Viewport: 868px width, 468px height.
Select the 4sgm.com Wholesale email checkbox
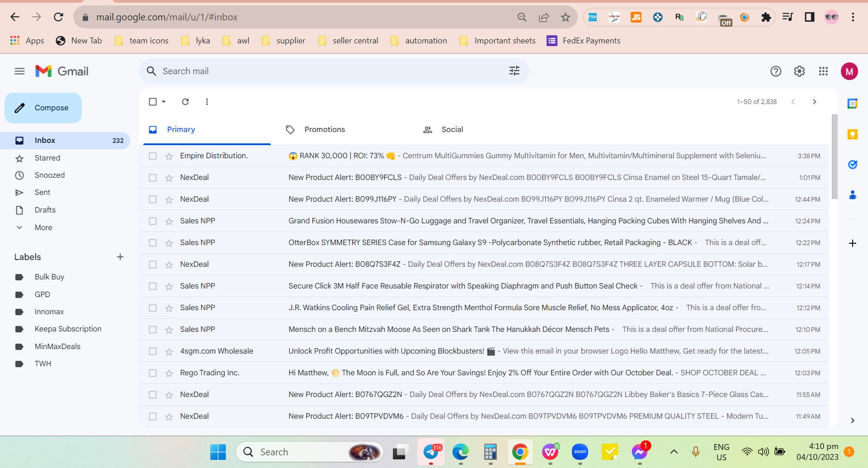coord(153,351)
